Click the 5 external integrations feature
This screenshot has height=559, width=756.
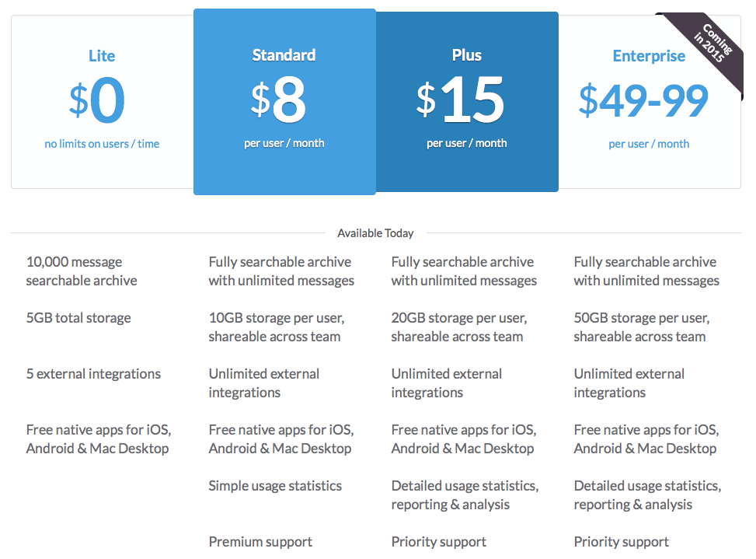[93, 374]
